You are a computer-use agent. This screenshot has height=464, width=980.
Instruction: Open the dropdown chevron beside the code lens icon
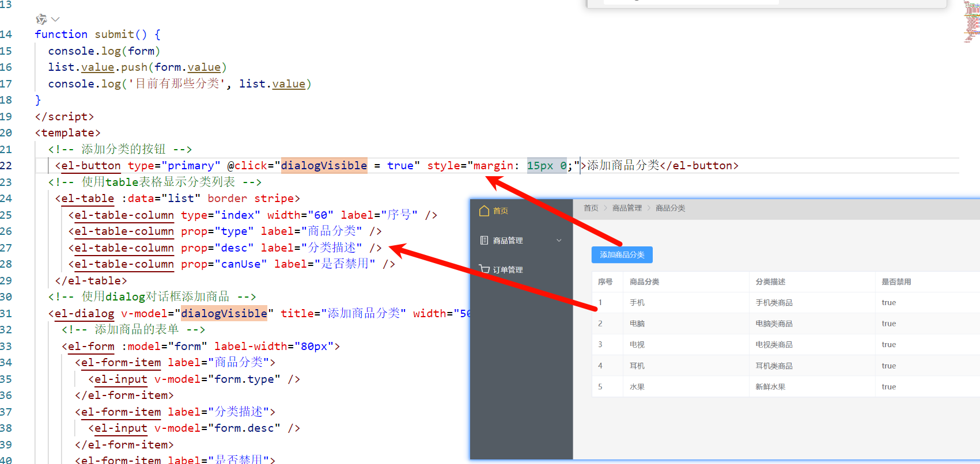55,20
